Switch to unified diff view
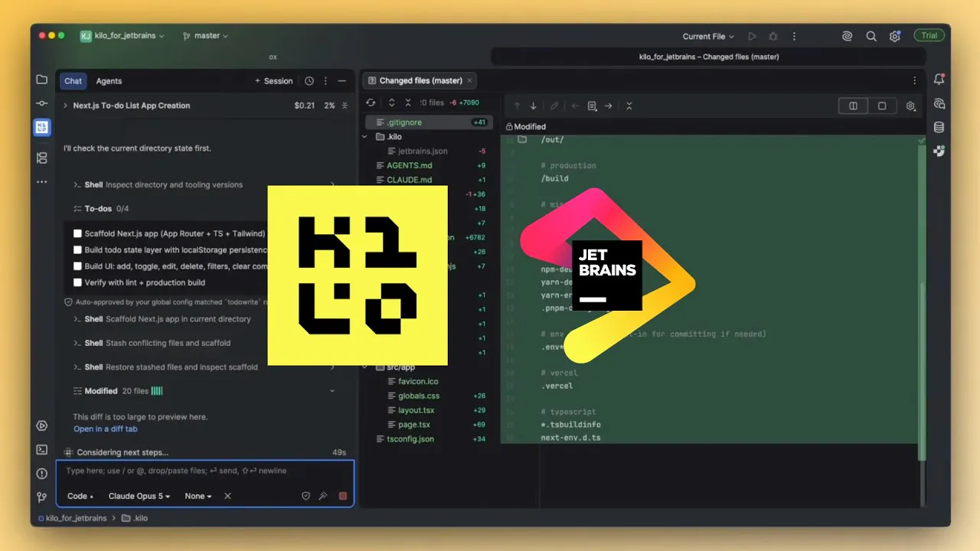 coord(882,106)
